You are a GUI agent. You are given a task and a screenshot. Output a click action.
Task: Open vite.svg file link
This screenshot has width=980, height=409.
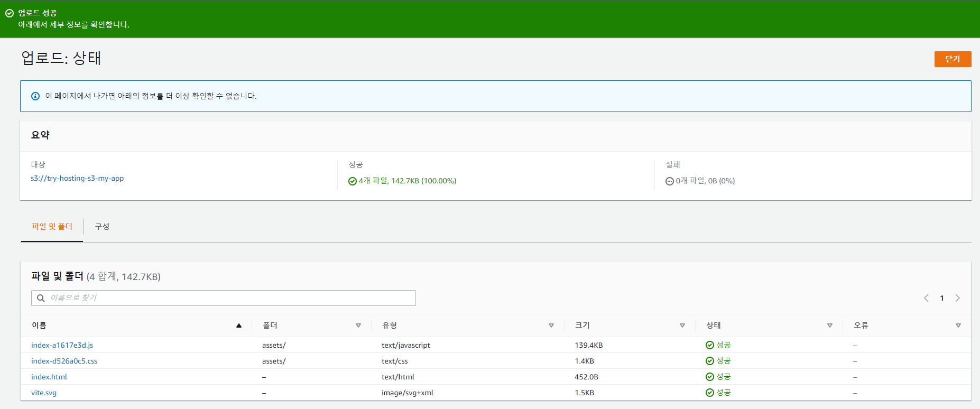pyautogui.click(x=44, y=393)
